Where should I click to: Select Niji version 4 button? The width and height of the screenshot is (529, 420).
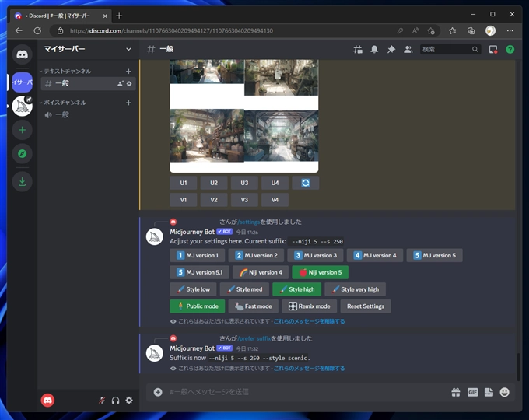(x=261, y=272)
